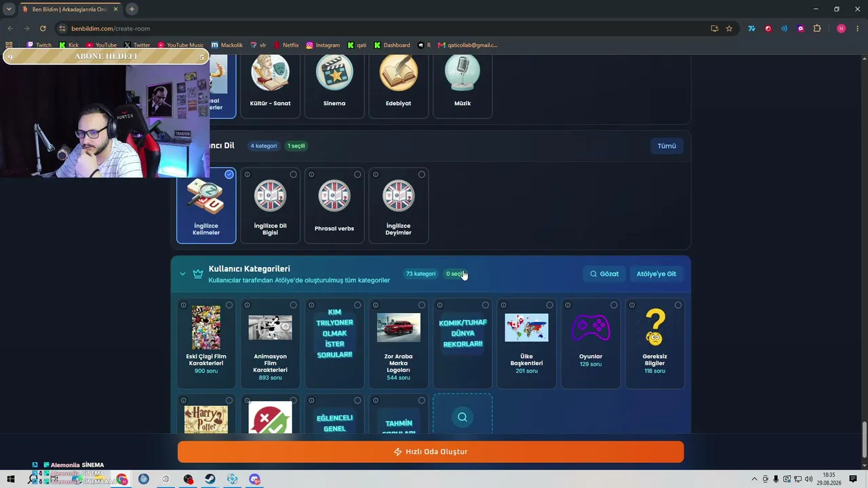Click info icon on Phrasal verbs card
The image size is (868, 488).
311,174
